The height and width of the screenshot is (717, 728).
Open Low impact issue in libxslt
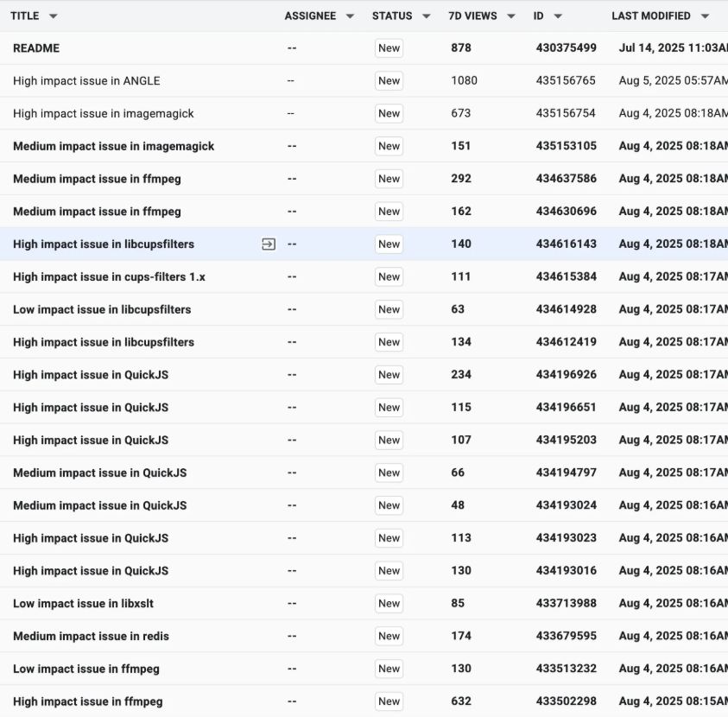(83, 604)
